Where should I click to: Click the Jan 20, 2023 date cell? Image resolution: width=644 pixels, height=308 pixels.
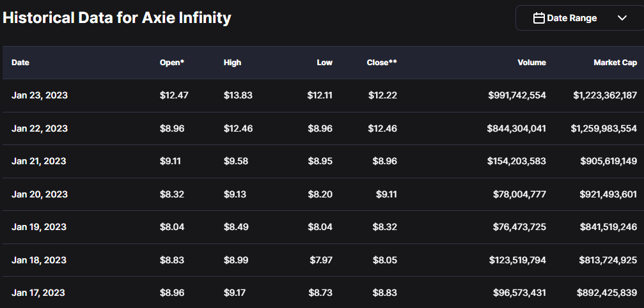click(40, 194)
